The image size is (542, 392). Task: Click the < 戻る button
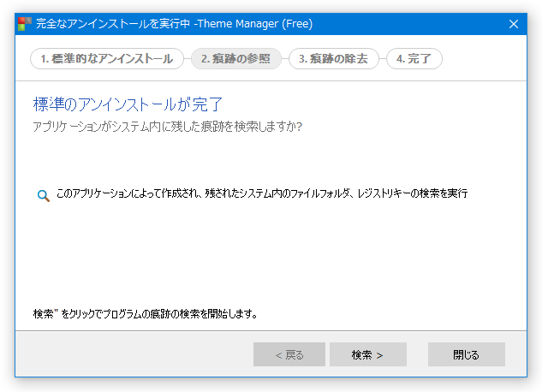(289, 354)
